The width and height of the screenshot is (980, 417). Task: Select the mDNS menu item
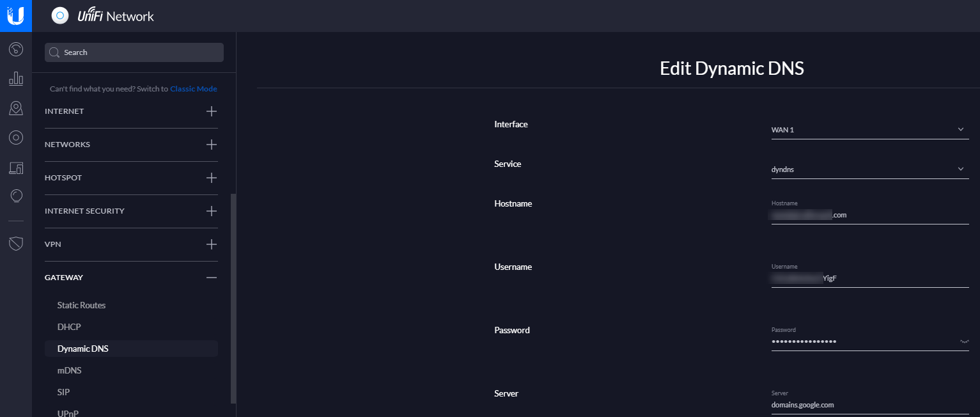[x=69, y=370]
